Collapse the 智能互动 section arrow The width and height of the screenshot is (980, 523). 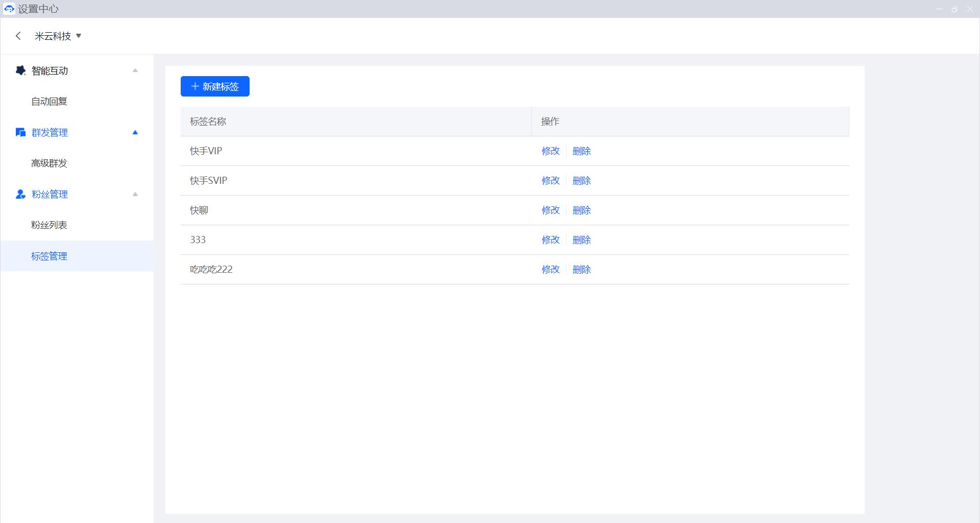point(135,70)
